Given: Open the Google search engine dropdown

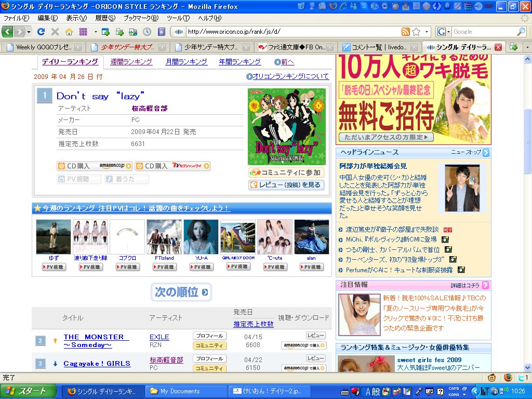Looking at the screenshot, I should point(444,32).
